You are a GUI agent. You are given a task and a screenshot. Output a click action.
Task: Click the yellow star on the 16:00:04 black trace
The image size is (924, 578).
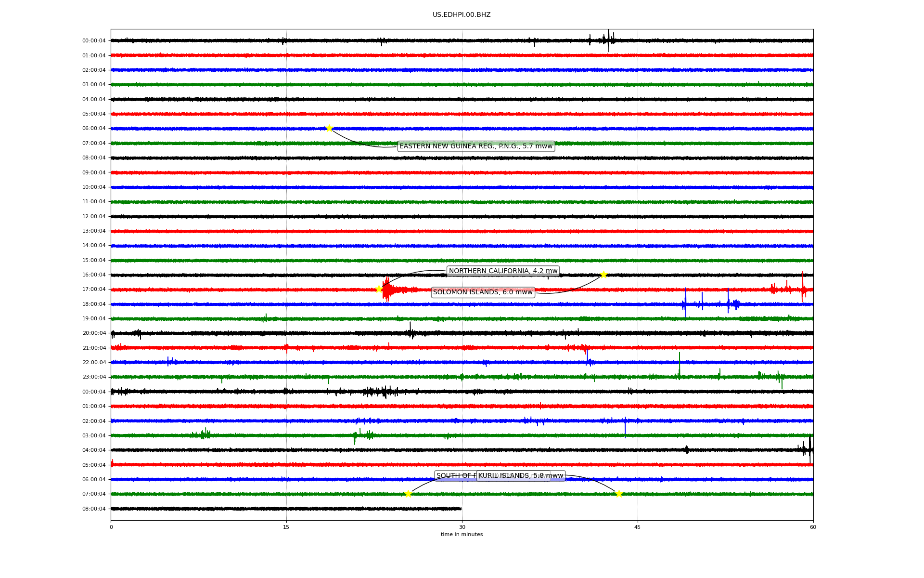pyautogui.click(x=603, y=275)
